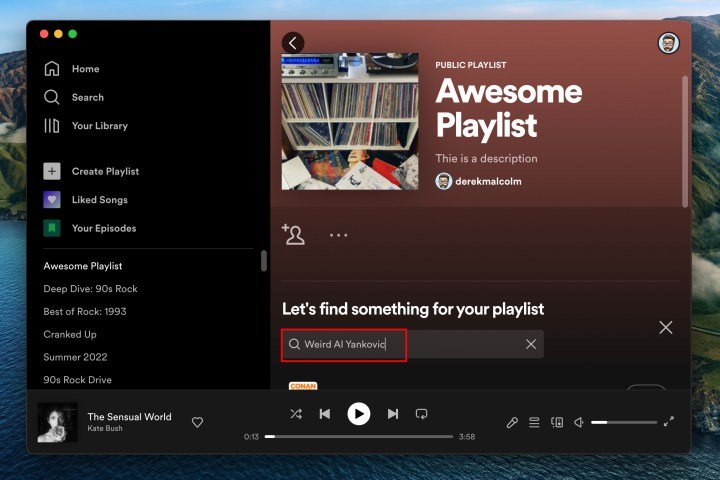Clear the Weird Al Yankovic search text
The image size is (720, 480).
pyautogui.click(x=531, y=344)
